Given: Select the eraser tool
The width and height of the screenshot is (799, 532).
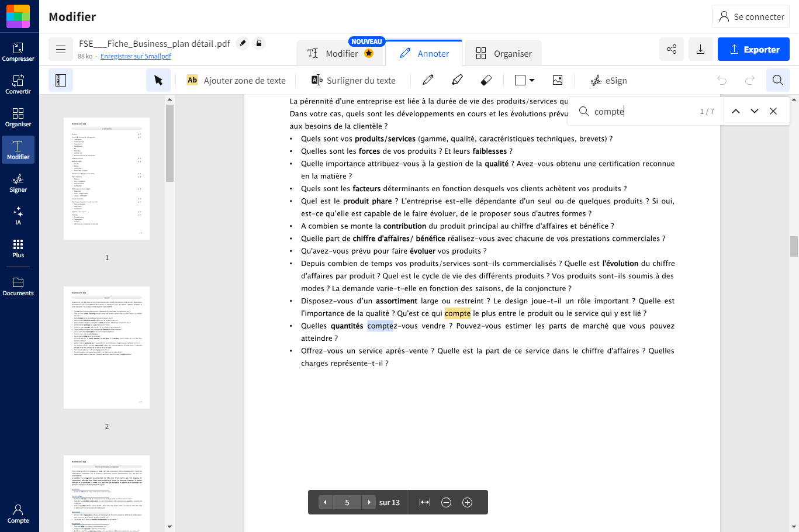Looking at the screenshot, I should [x=486, y=80].
